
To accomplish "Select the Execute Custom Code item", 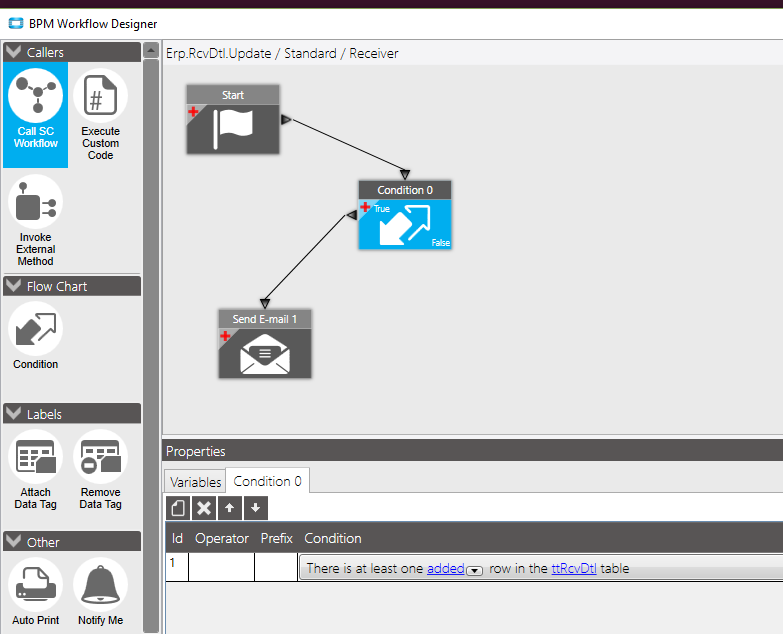I will click(100, 114).
